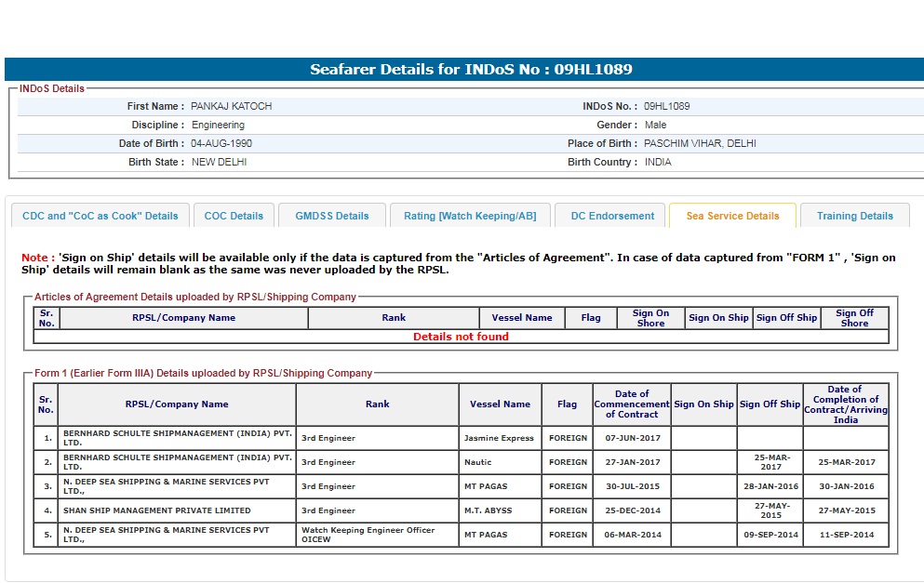
Task: Go to the DC Endorsement tab
Action: coord(612,216)
